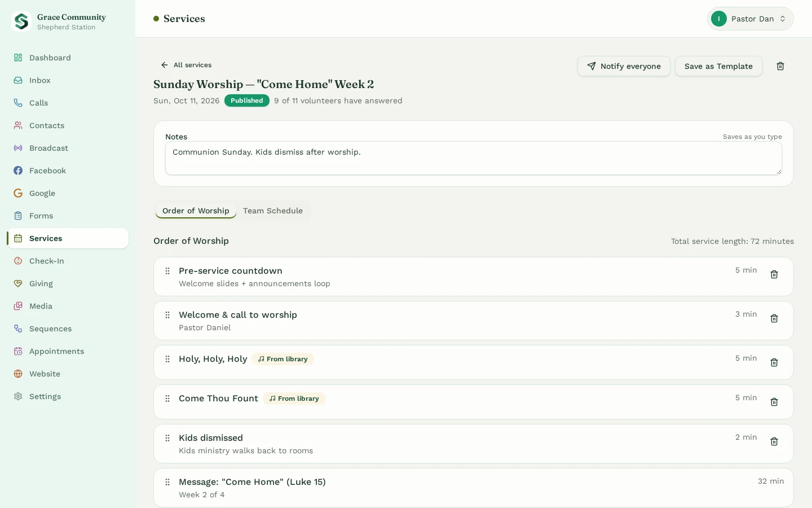Grab the Pre-service countdown drag handle
812x508 pixels.
click(167, 271)
